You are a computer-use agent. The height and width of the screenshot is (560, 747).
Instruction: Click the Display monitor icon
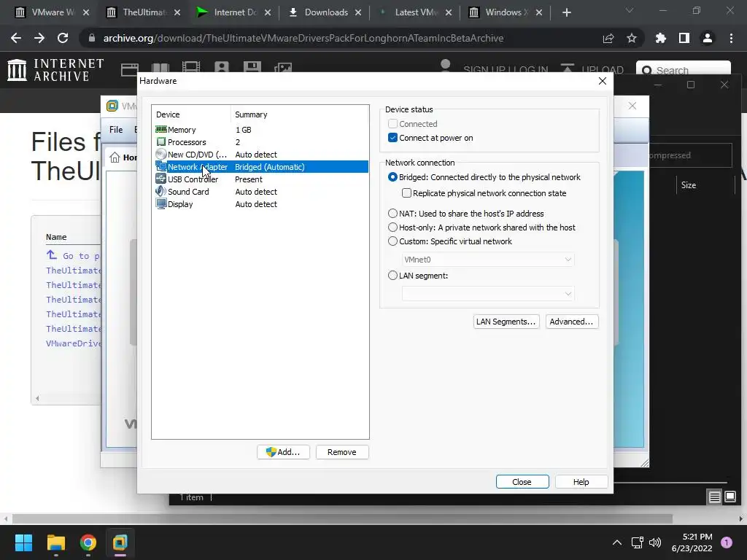click(x=161, y=204)
